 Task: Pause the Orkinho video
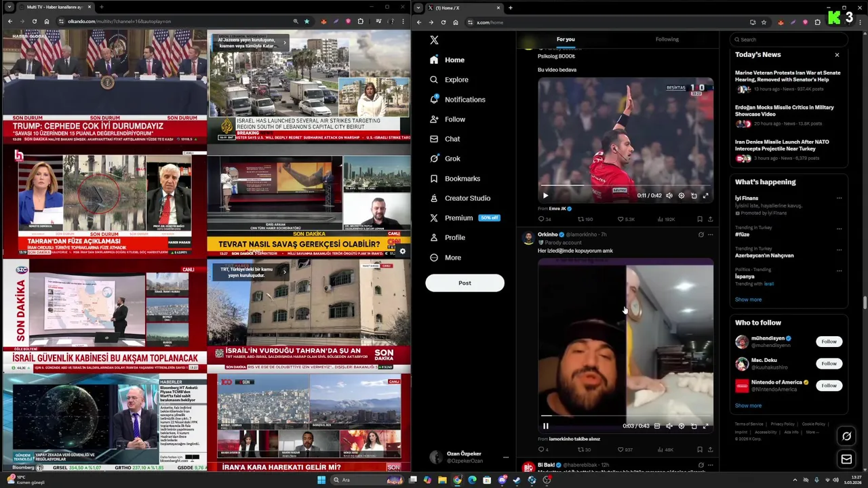pyautogui.click(x=545, y=426)
